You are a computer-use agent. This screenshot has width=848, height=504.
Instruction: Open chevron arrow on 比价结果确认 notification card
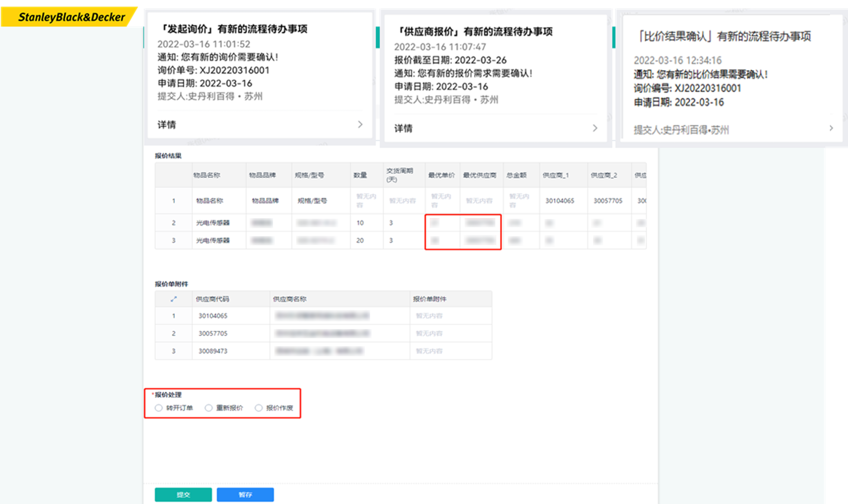pyautogui.click(x=831, y=128)
